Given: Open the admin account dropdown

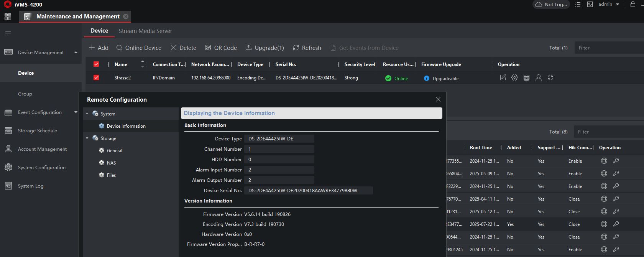Looking at the screenshot, I should click(x=609, y=4).
